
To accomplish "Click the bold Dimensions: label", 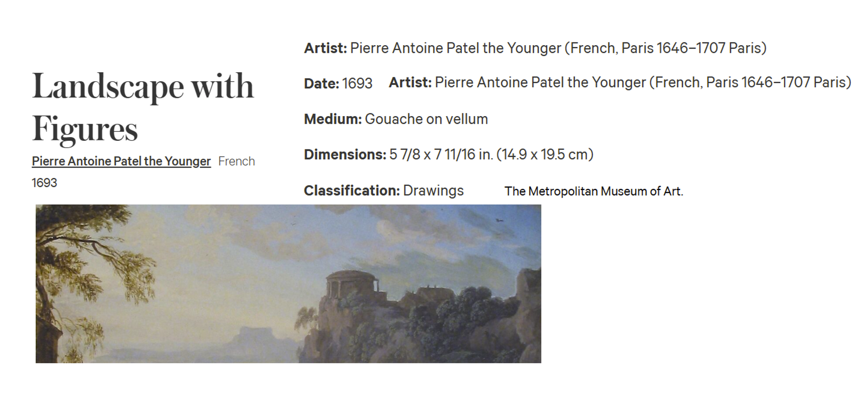I will [345, 154].
